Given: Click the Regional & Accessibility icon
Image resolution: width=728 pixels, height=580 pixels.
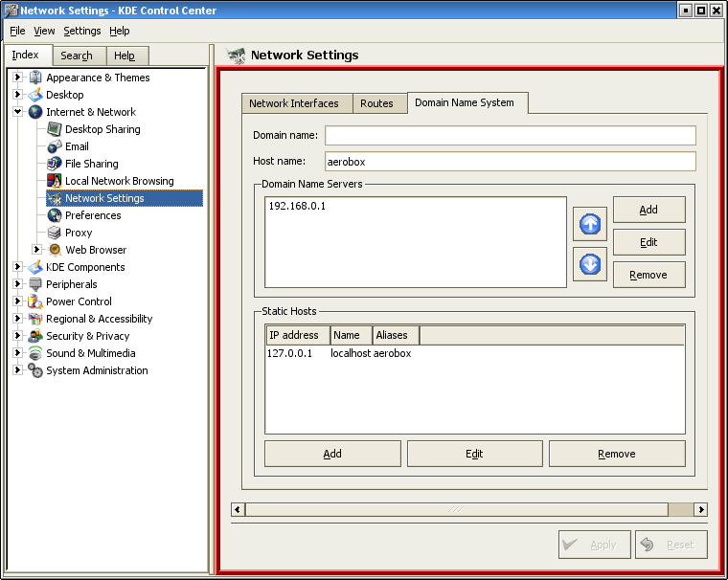Looking at the screenshot, I should tap(35, 319).
